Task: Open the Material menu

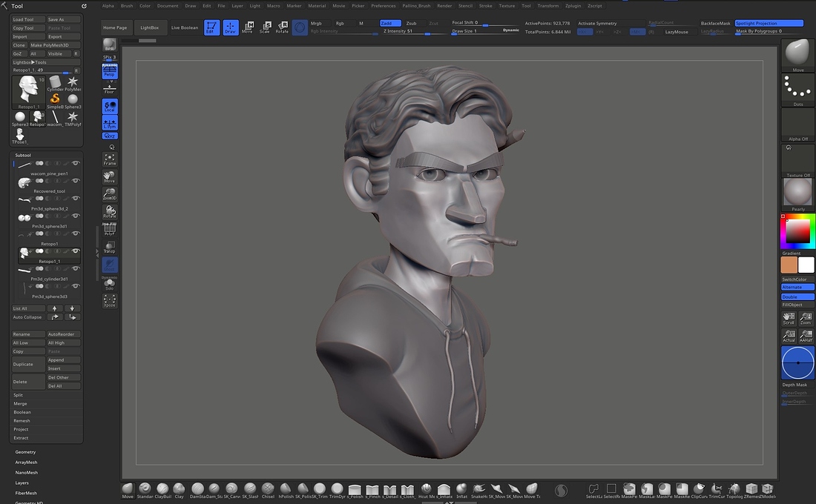Action: tap(317, 6)
